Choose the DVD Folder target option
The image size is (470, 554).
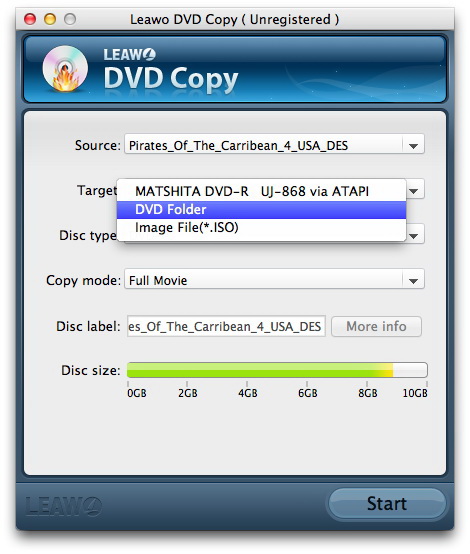(261, 210)
